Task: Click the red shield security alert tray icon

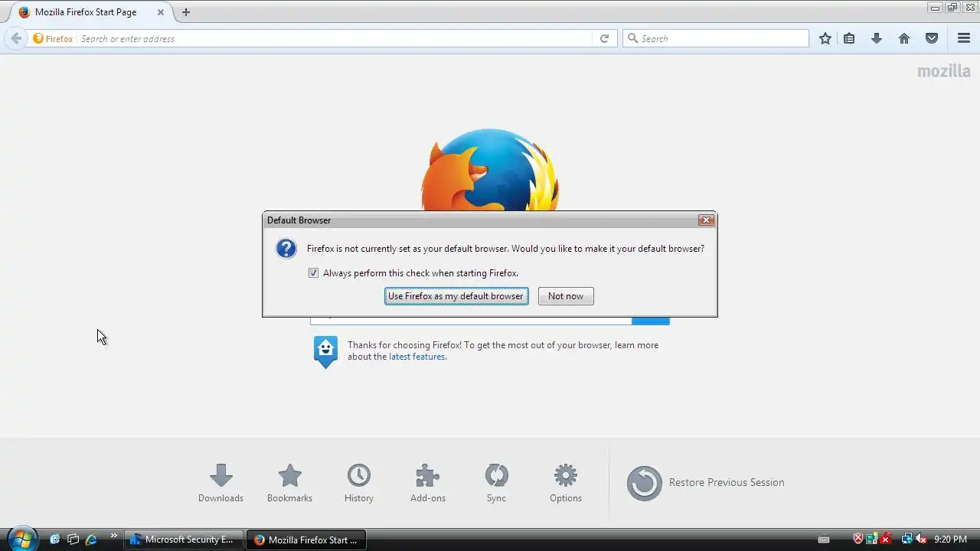Action: (x=858, y=540)
